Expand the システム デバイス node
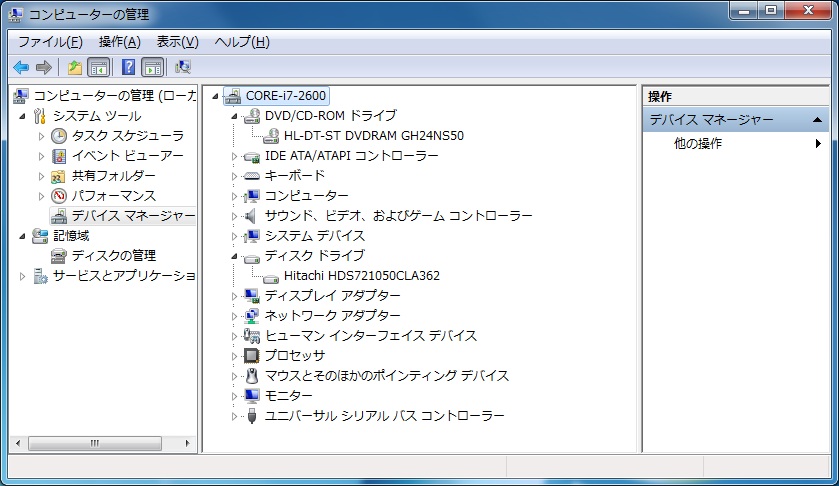The width and height of the screenshot is (839, 486). (x=234, y=236)
